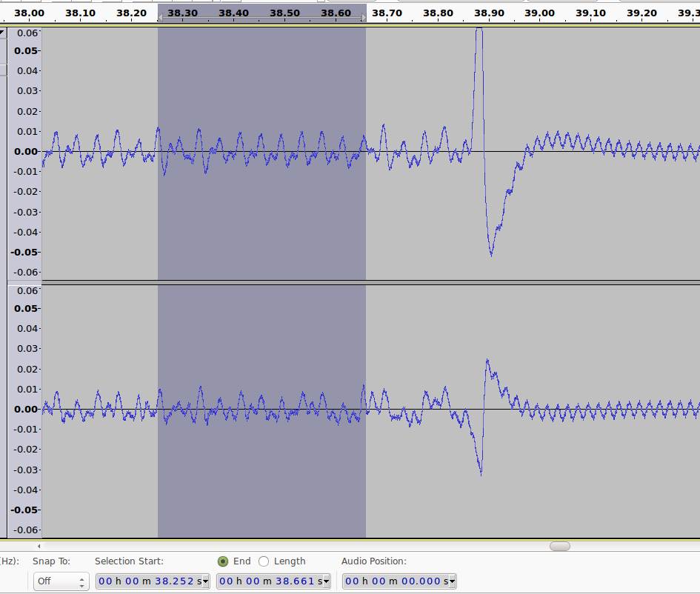Click the Selection Start time field
This screenshot has height=594, width=700.
(x=149, y=581)
